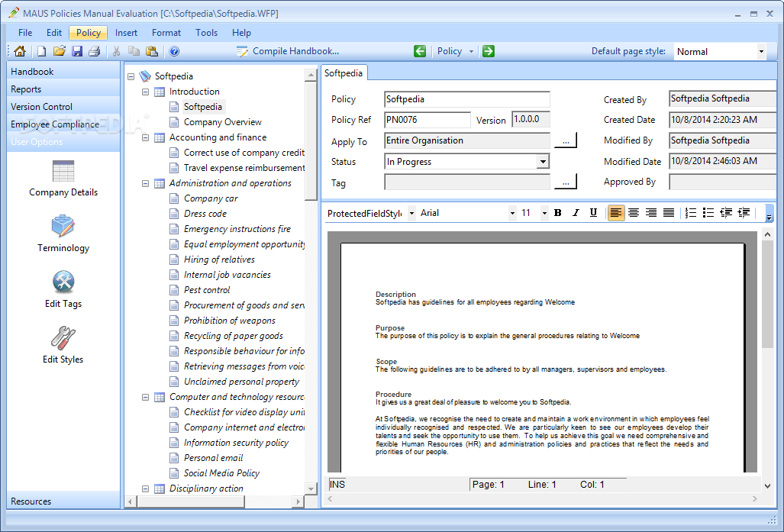Image resolution: width=784 pixels, height=532 pixels.
Task: Open the Edit Styles icon
Action: pyautogui.click(x=63, y=345)
